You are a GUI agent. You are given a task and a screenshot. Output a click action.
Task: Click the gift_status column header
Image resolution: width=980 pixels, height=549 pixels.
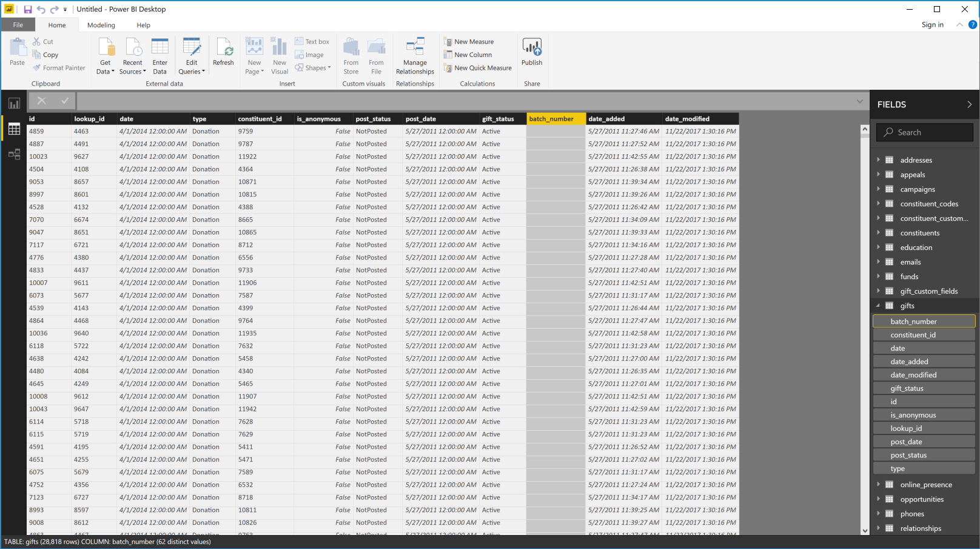(x=503, y=119)
